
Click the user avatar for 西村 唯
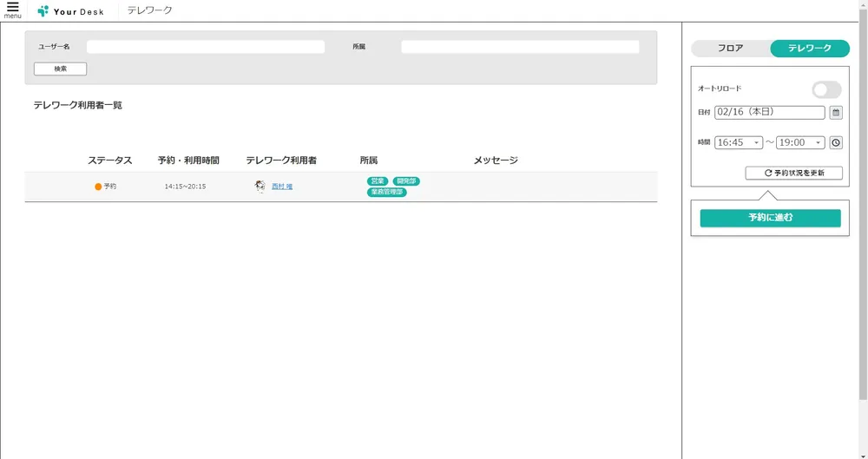coord(260,187)
